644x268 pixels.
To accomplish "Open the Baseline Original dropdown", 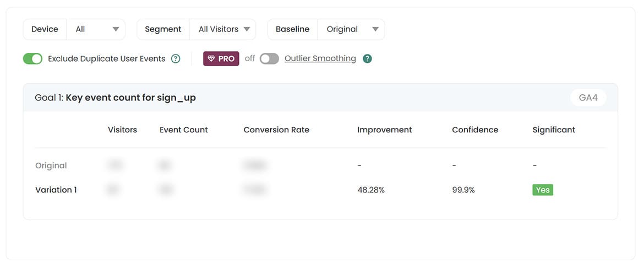I will point(351,29).
